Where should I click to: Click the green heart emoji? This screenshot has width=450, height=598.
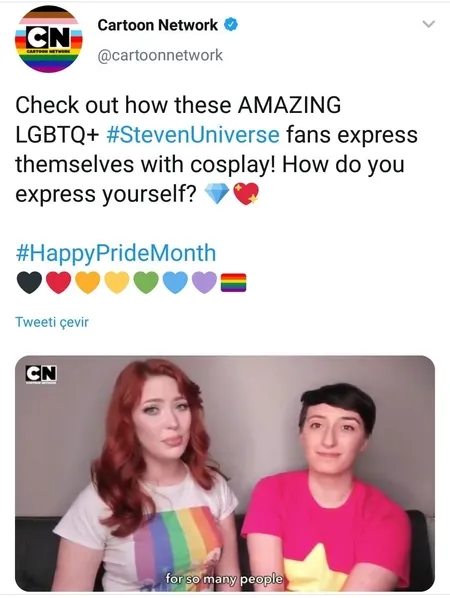[146, 283]
